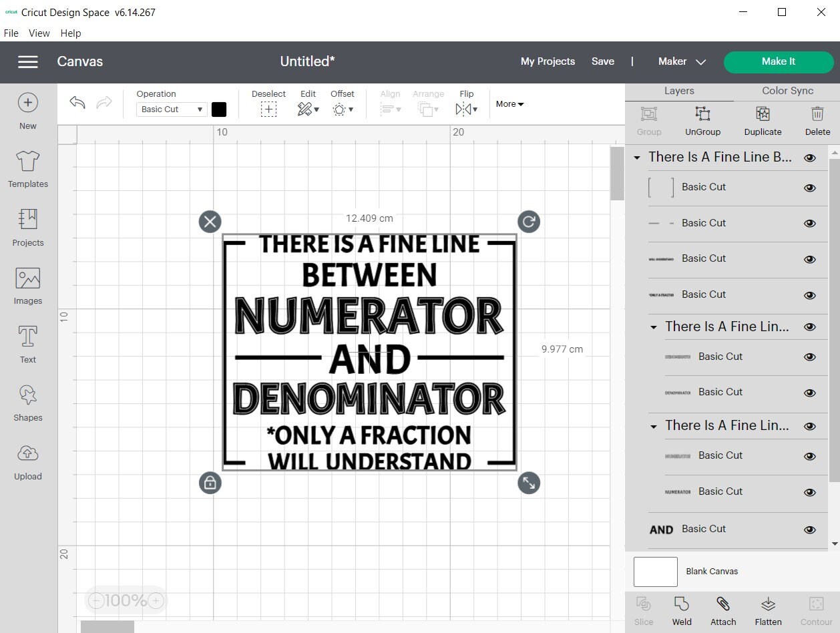Viewport: 840px width, 633px height.
Task: Click the Attach icon
Action: [723, 610]
